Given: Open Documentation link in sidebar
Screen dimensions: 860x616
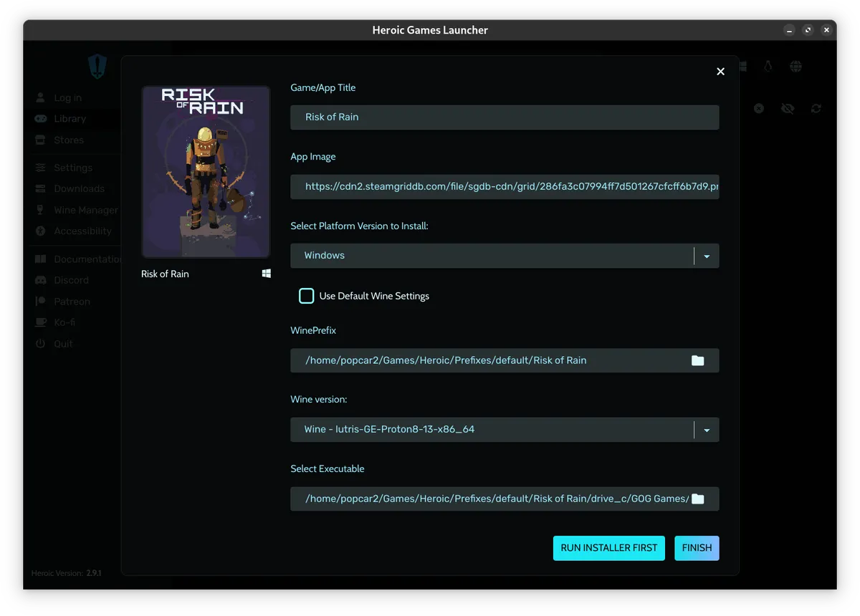Looking at the screenshot, I should click(x=87, y=259).
